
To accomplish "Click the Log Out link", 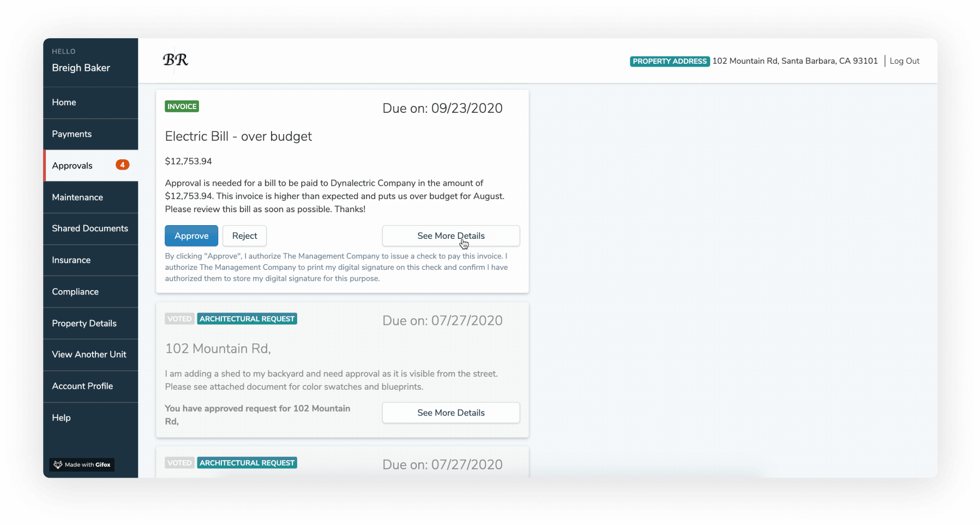I will [x=904, y=61].
